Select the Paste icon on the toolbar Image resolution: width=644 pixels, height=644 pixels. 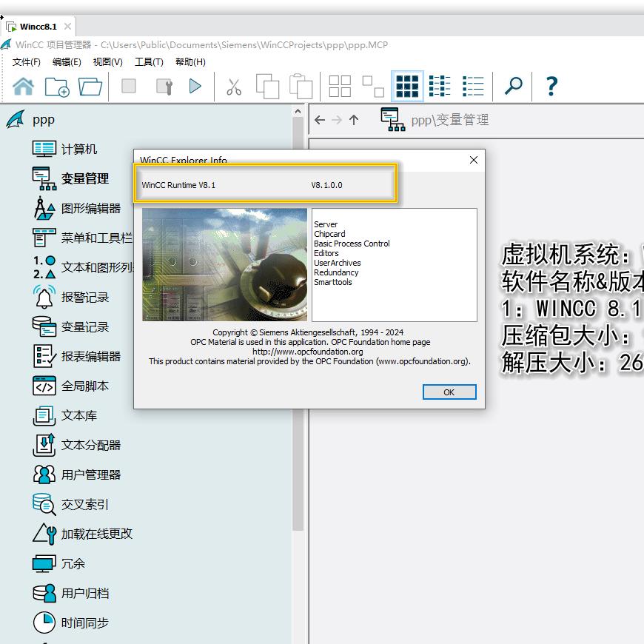click(301, 86)
